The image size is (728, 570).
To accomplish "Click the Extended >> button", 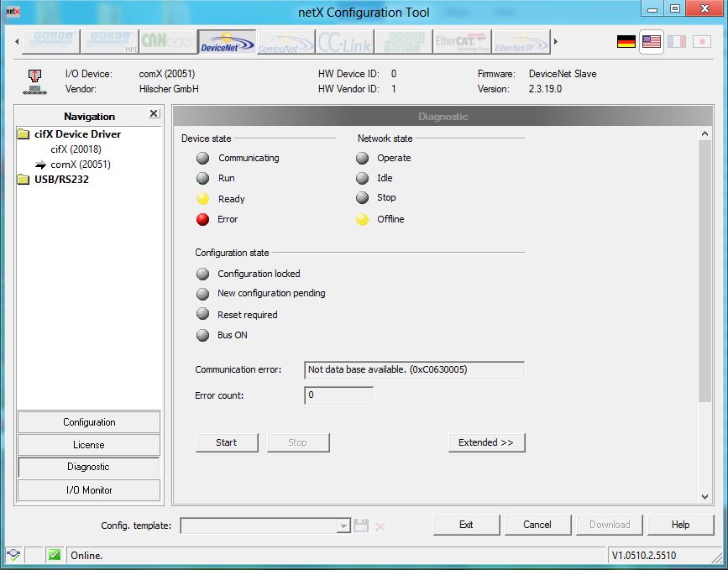I will coord(486,442).
